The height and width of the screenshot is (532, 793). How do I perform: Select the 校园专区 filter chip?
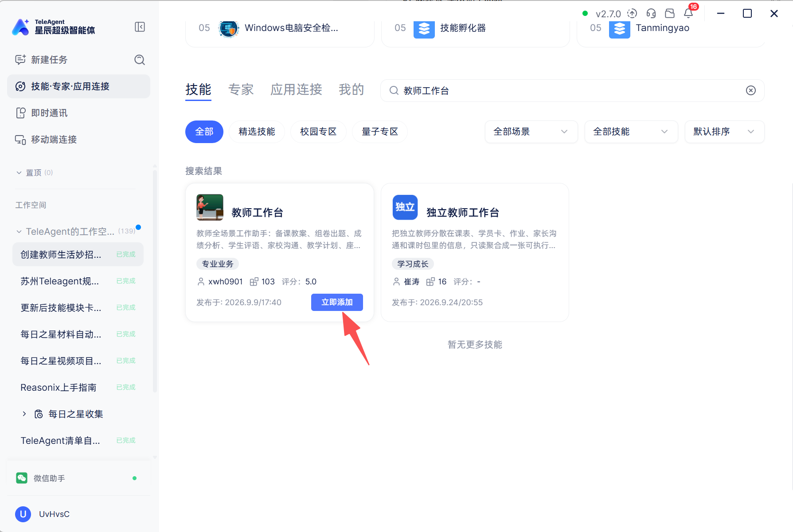318,132
